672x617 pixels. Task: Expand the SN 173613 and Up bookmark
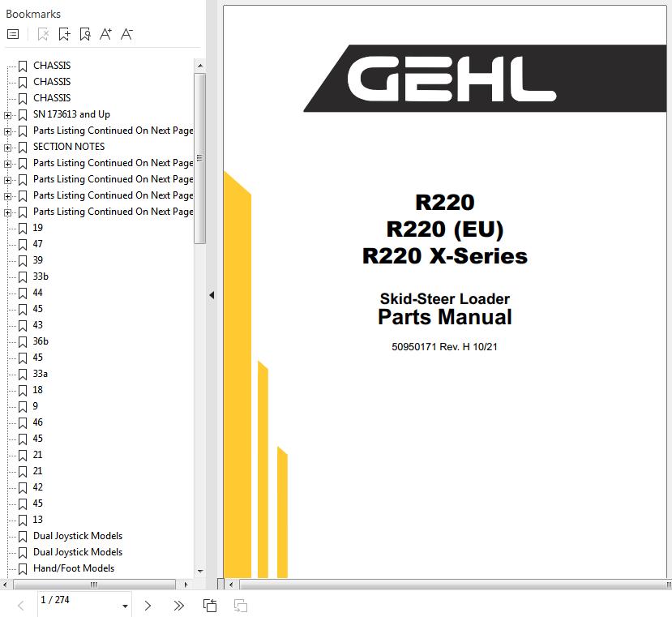click(x=7, y=115)
